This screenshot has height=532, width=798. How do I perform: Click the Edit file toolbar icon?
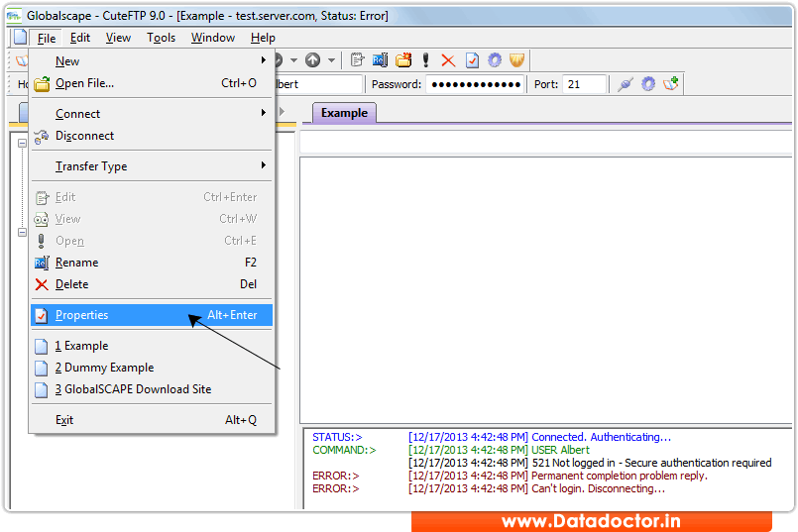[357, 60]
